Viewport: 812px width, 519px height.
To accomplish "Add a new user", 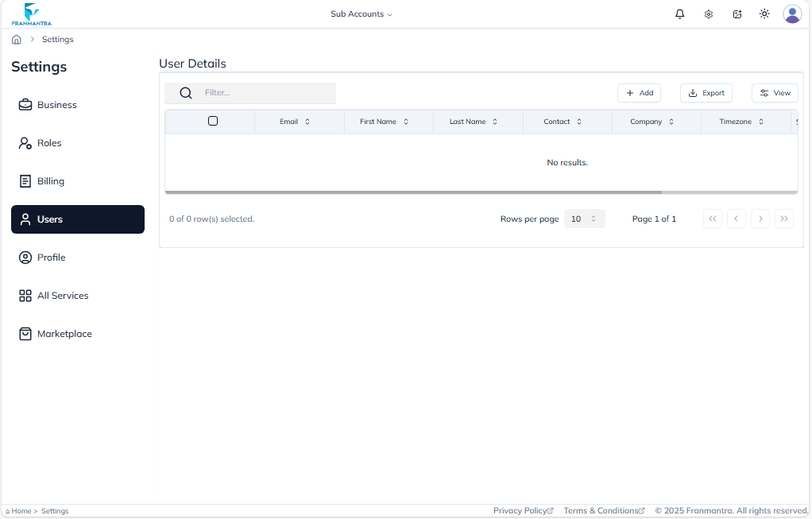I will (x=639, y=92).
